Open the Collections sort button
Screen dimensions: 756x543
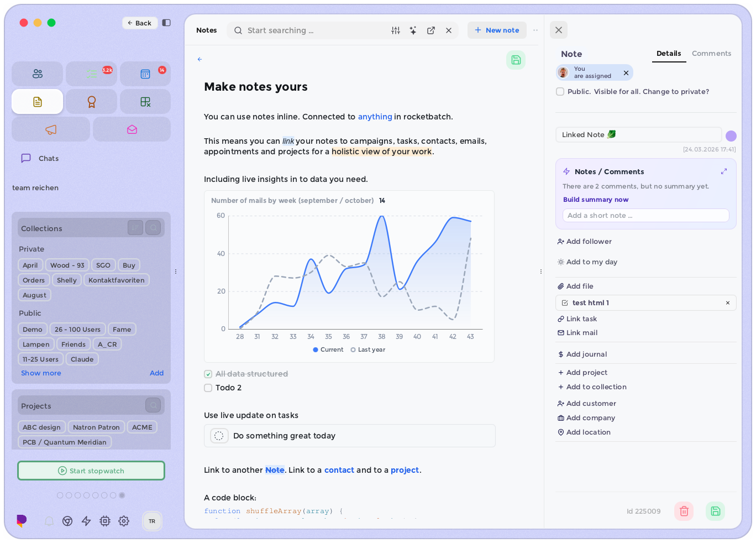tap(135, 228)
